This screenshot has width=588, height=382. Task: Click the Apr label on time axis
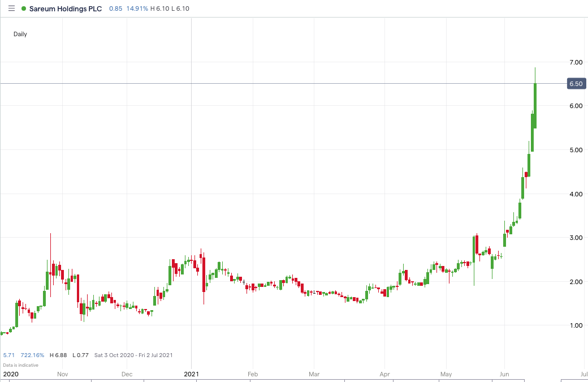[385, 374]
